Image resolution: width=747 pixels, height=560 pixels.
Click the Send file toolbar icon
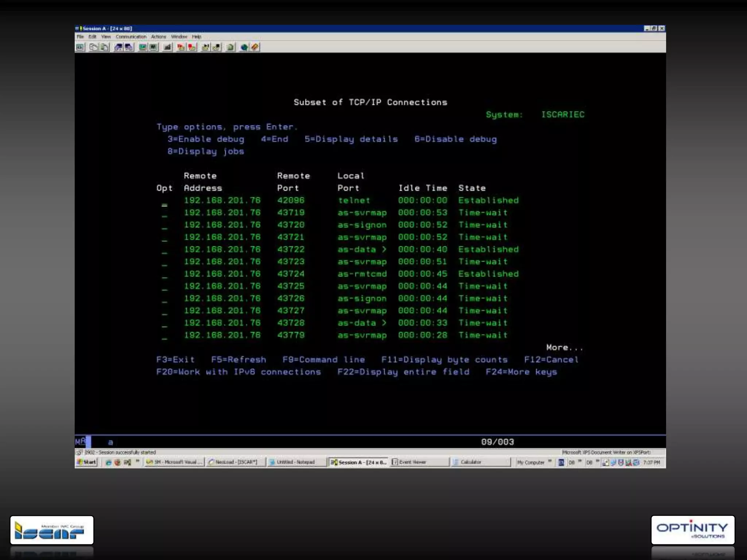[x=118, y=47]
